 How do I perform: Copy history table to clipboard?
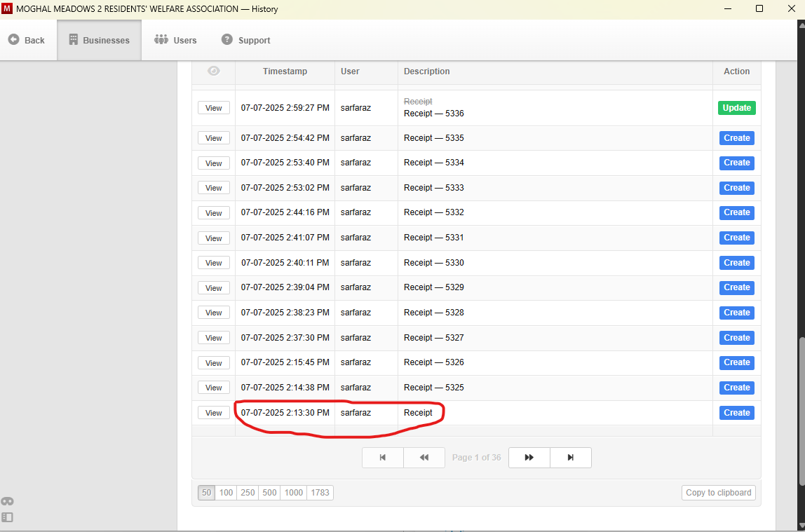pos(718,493)
